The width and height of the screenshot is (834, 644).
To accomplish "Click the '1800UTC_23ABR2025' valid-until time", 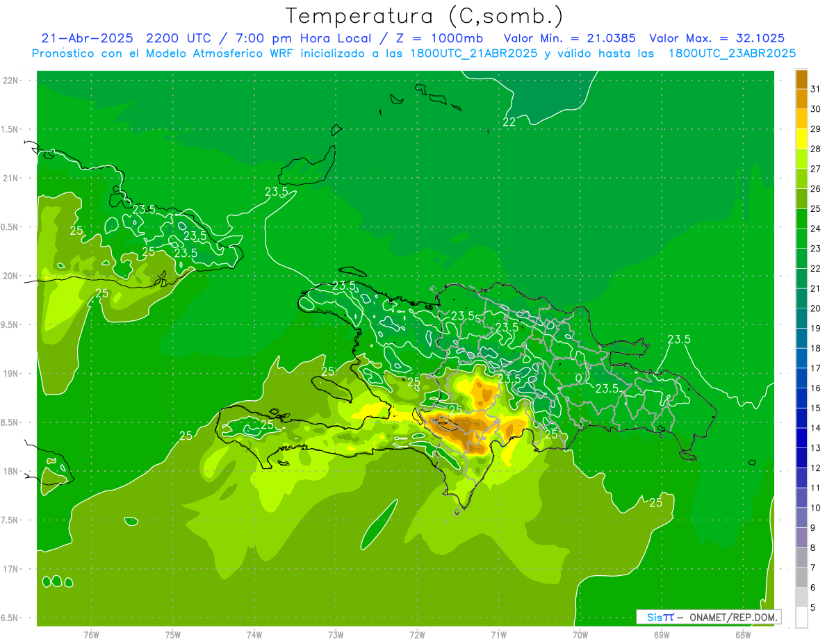I will (731, 53).
